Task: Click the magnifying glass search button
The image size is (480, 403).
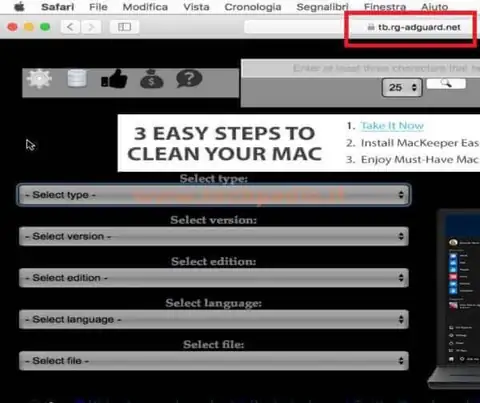Action: coord(446,83)
